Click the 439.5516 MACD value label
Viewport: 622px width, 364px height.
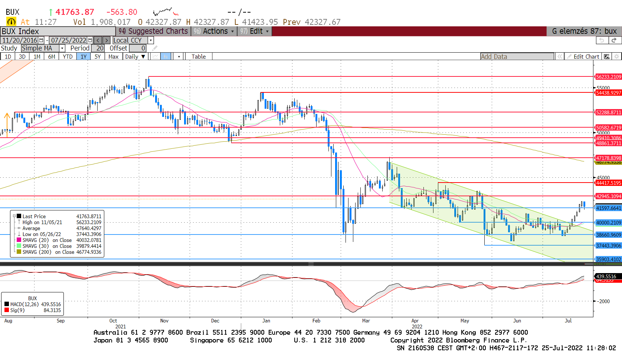(x=608, y=276)
